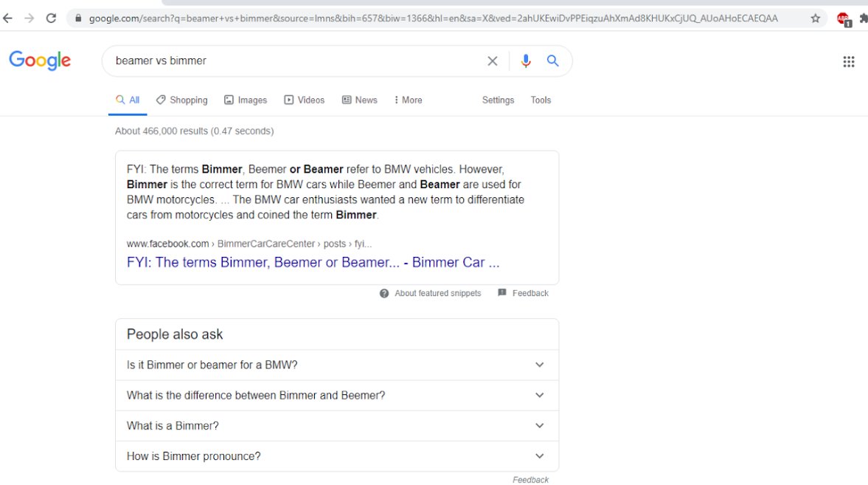Expand the 'How is Bimmer pronounce?' question
Screen dimensions: 868x485
337,456
